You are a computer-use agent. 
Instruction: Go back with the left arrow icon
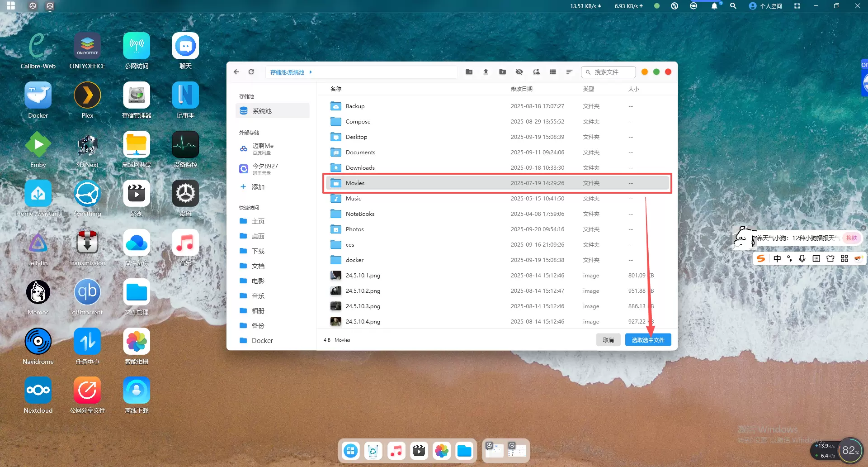tap(236, 72)
